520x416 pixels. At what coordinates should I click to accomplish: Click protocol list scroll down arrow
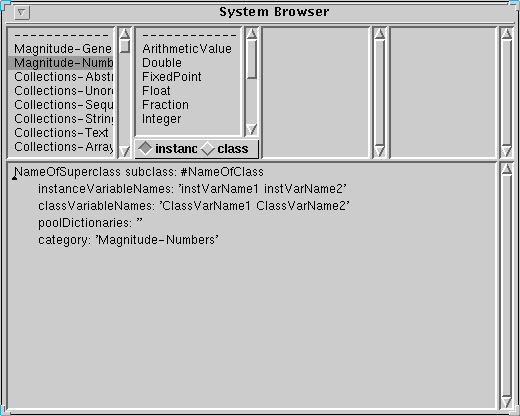click(x=379, y=151)
